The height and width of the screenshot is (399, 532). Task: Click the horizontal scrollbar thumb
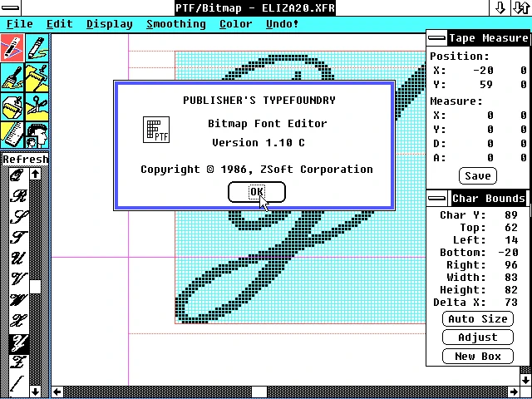(259, 392)
